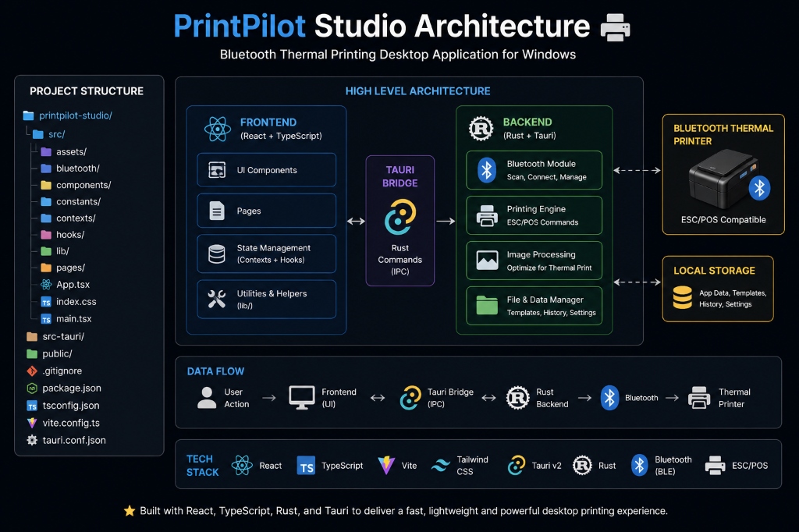Click the database icon in State Management card
799x532 pixels.
pyautogui.click(x=217, y=254)
